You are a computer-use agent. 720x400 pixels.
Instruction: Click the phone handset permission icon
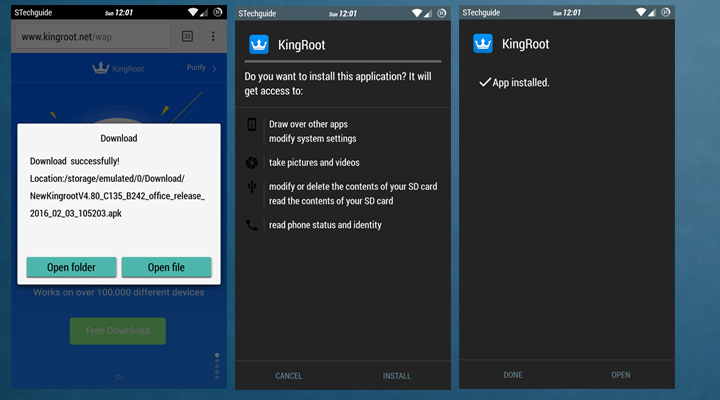(252, 225)
